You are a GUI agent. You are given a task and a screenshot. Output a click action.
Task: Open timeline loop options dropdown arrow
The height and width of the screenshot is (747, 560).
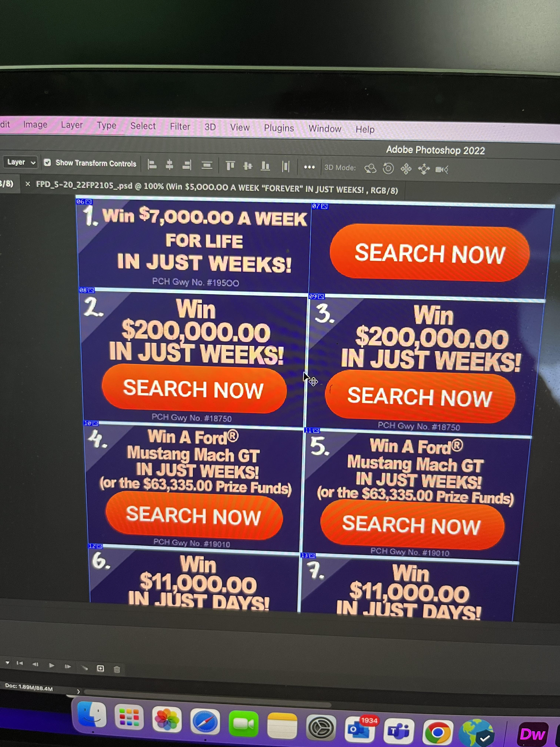pyautogui.click(x=7, y=663)
